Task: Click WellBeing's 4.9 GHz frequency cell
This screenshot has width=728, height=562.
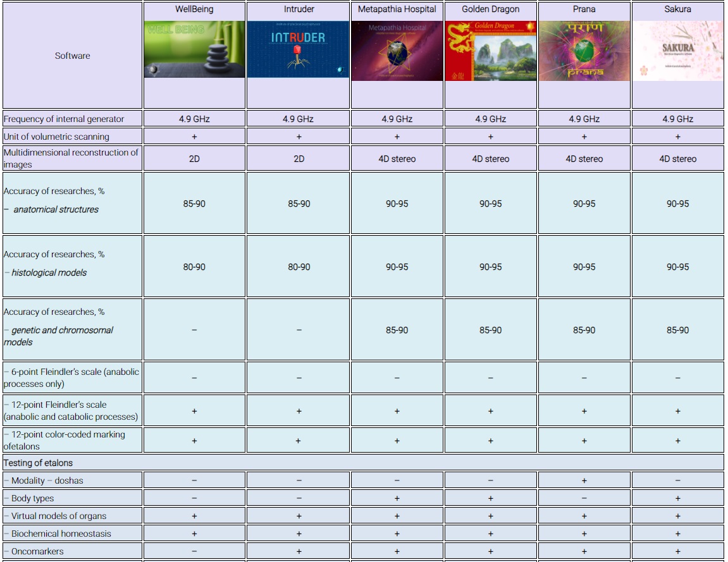Action: 194,119
